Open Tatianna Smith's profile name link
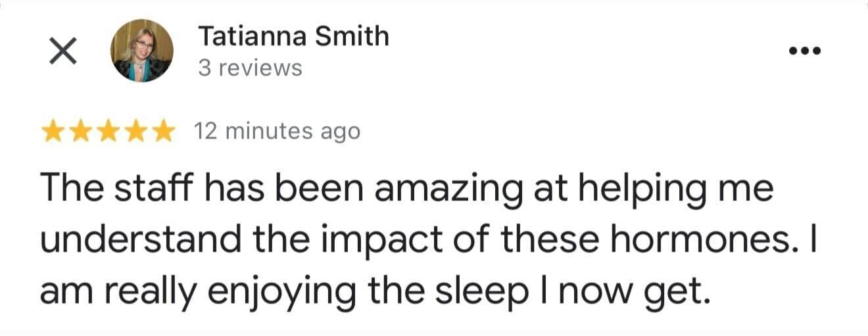This screenshot has height=336, width=868. point(293,36)
